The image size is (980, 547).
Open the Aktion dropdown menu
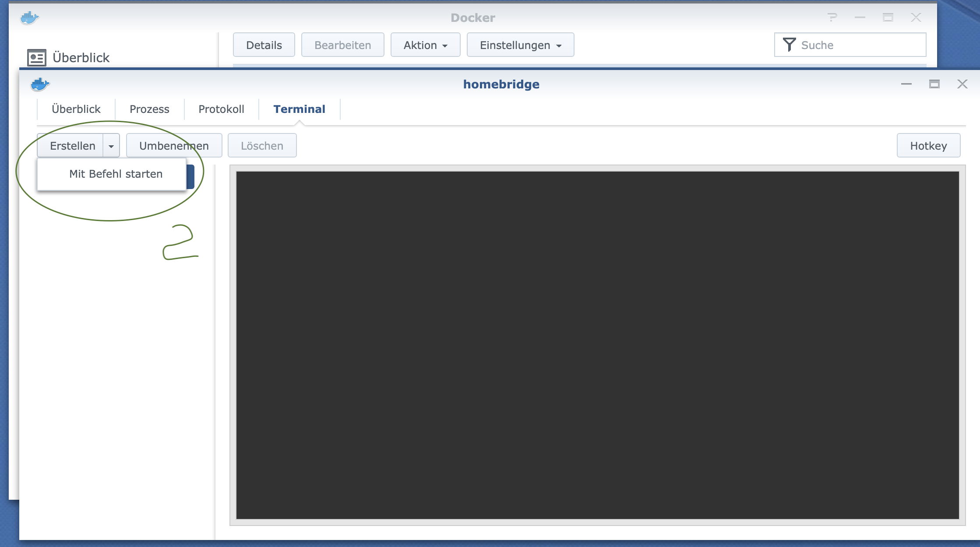425,45
